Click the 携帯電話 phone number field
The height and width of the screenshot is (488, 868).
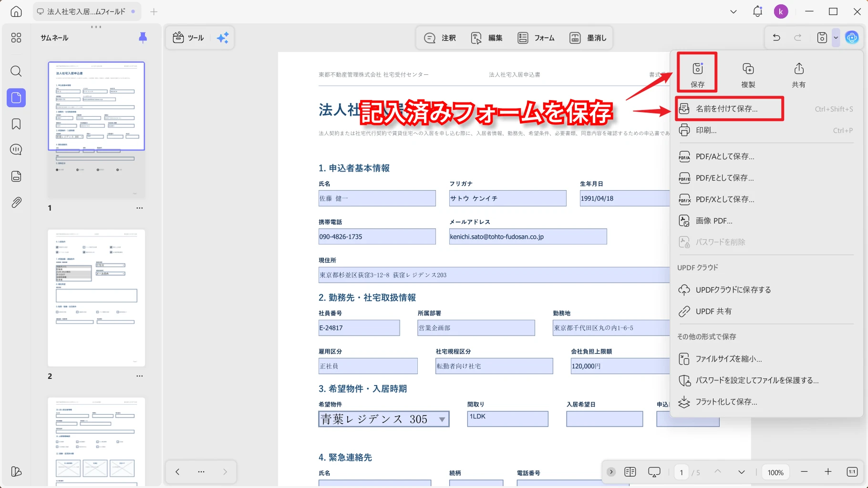coord(377,236)
